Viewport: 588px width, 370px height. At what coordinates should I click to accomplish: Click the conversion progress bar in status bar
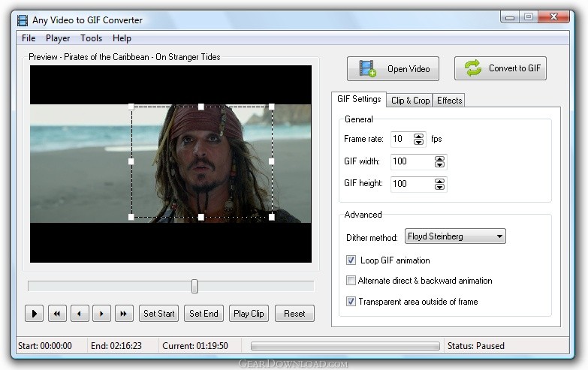click(345, 346)
